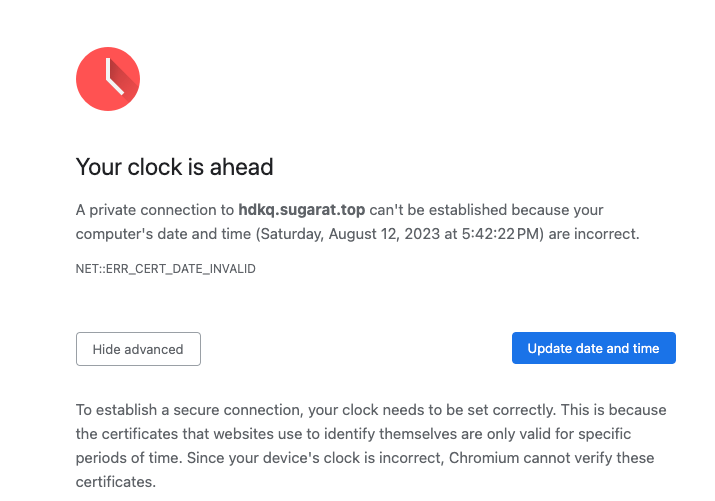This screenshot has height=501, width=715.
Task: Click 'Since your device's clock is incorrect' text
Action: (316, 458)
